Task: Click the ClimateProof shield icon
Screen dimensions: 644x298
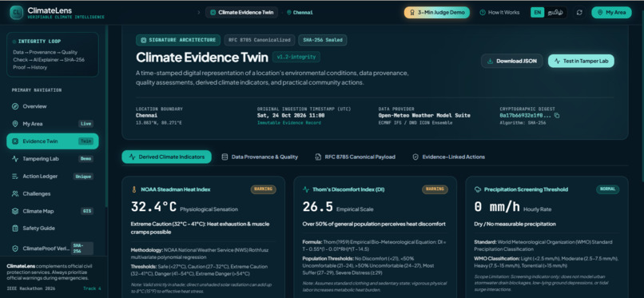Action: pos(15,248)
